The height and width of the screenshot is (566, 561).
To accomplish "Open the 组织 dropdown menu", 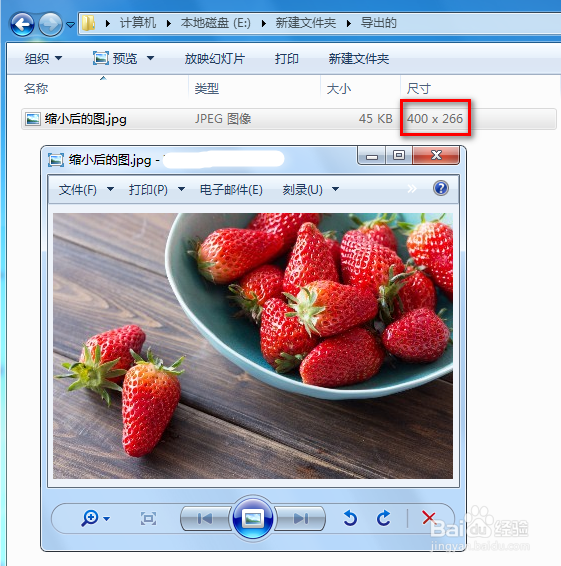I will click(x=43, y=58).
